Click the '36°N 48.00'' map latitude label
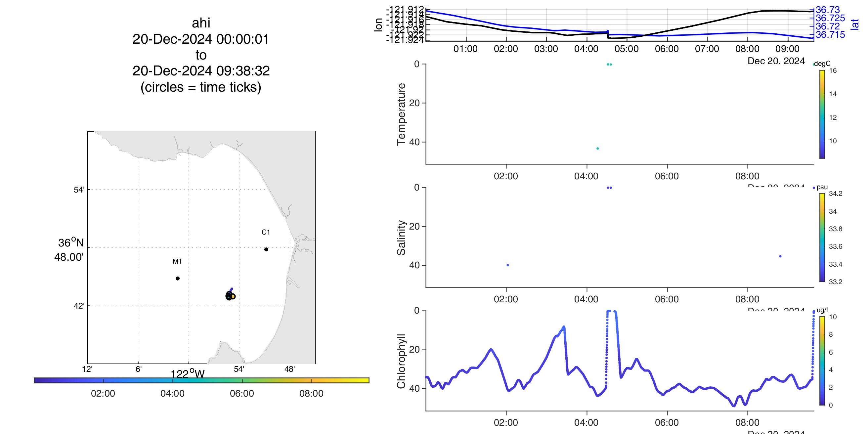Screen dimensions: 868x434 (x=69, y=250)
